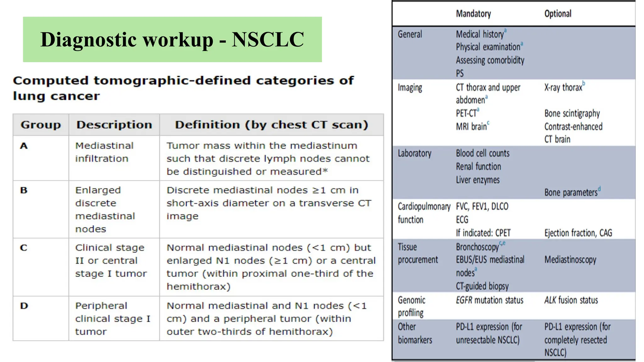Click the 'MRI brain' entry
The width and height of the screenshot is (644, 362).
473,126
